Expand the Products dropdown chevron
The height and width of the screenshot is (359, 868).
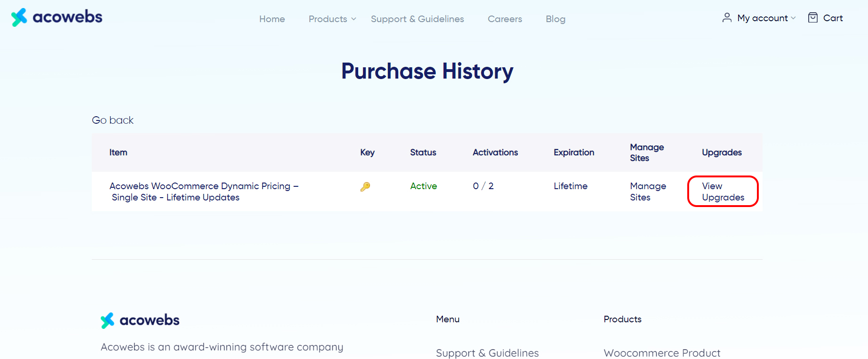[354, 19]
